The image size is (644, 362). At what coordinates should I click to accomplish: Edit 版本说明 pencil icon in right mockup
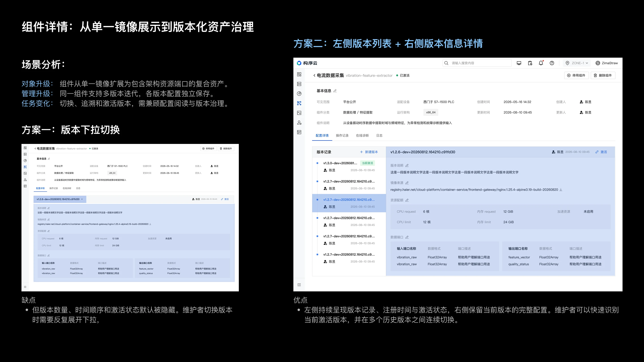(407, 165)
